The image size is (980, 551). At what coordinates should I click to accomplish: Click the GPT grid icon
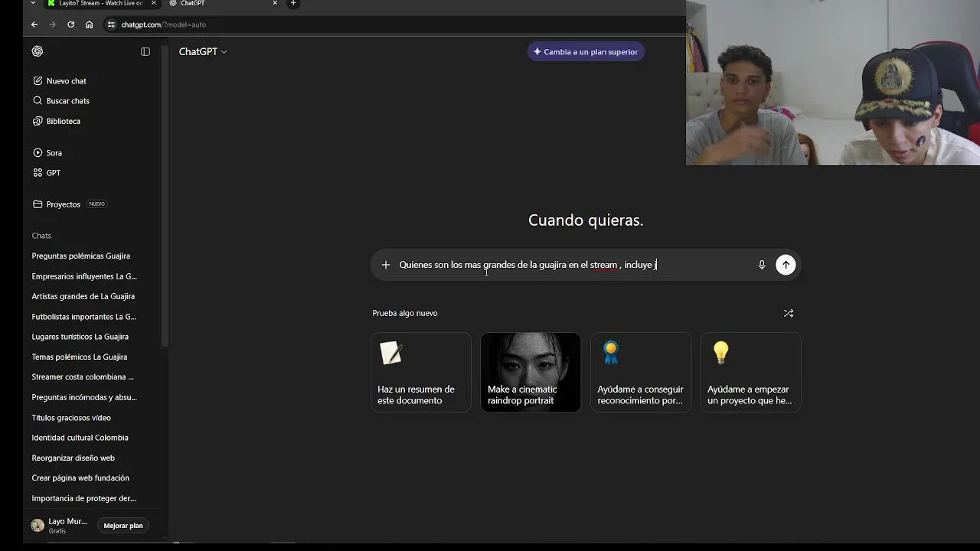click(38, 173)
